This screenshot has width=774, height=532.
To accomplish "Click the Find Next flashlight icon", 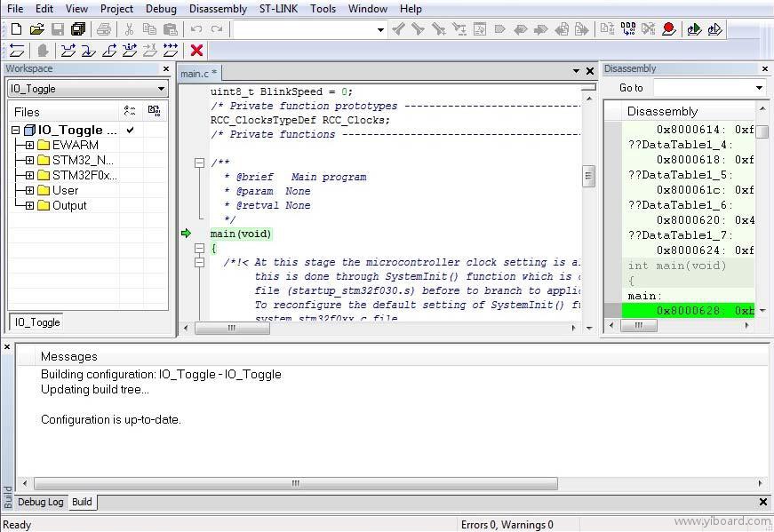I will [x=418, y=29].
